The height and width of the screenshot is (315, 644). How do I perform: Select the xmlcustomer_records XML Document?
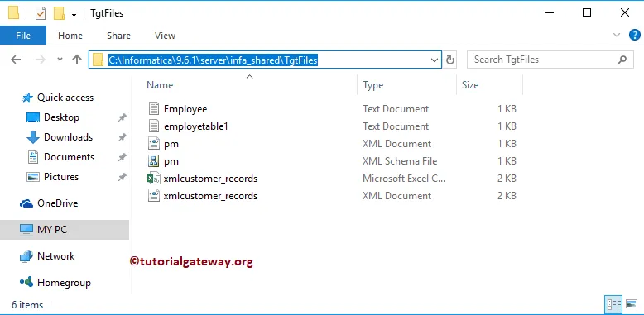coord(210,196)
